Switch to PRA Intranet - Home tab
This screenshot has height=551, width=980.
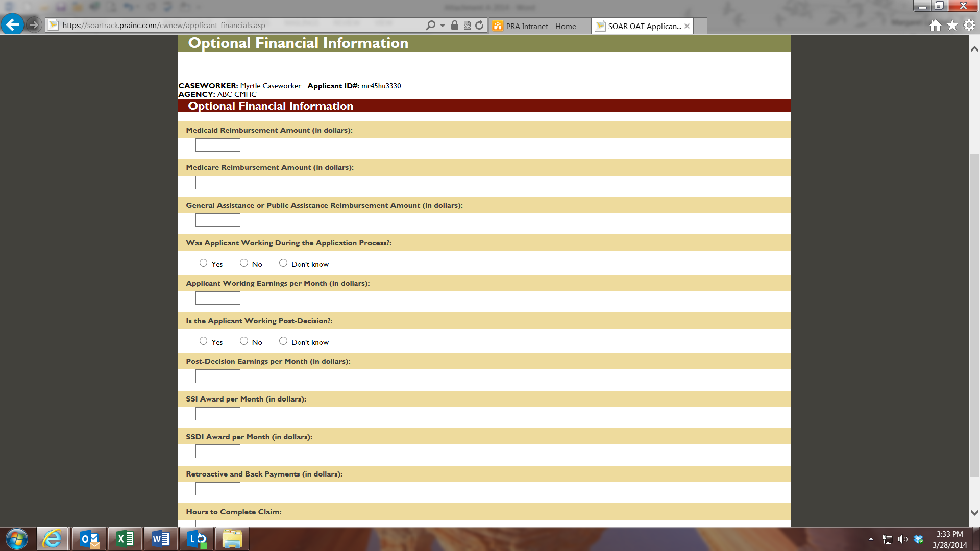click(540, 26)
